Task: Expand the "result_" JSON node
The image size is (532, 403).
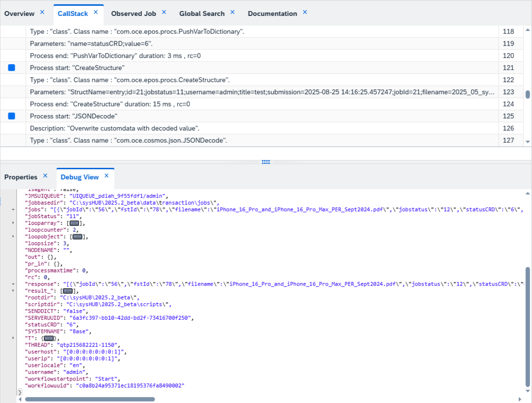Action: tap(13, 291)
